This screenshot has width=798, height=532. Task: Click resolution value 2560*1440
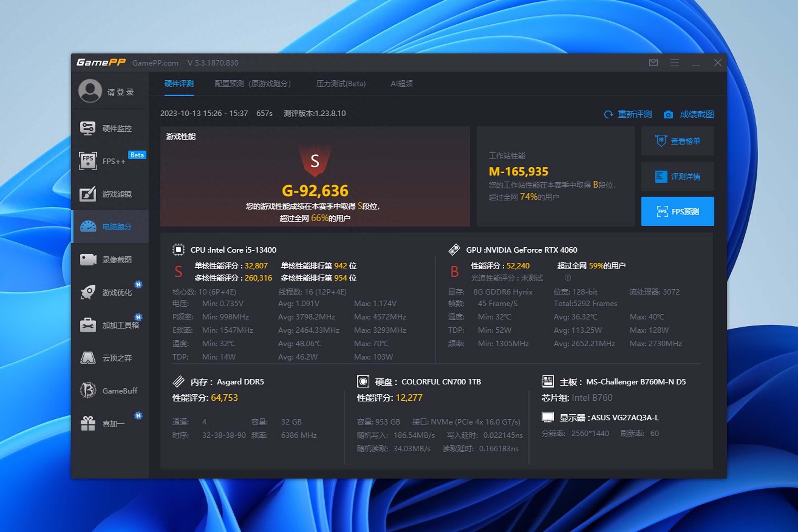tap(590, 433)
